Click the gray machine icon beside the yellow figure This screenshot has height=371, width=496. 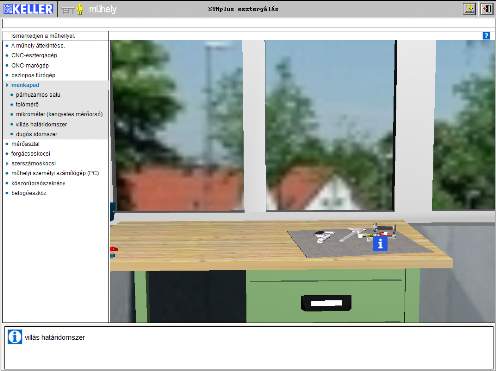click(68, 10)
